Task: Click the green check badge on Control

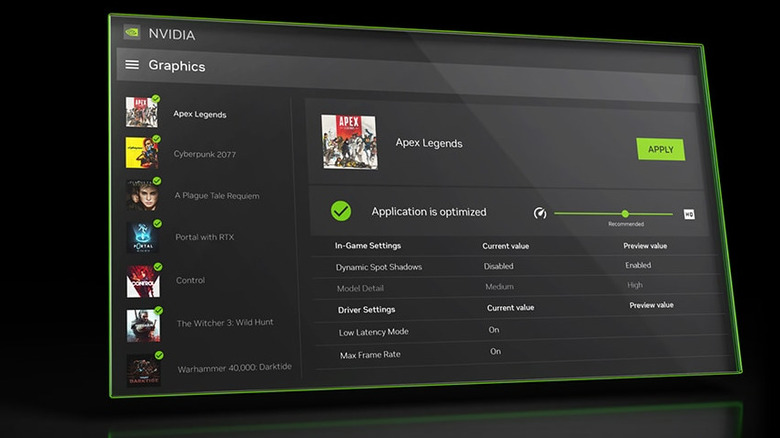Action: 158,267
